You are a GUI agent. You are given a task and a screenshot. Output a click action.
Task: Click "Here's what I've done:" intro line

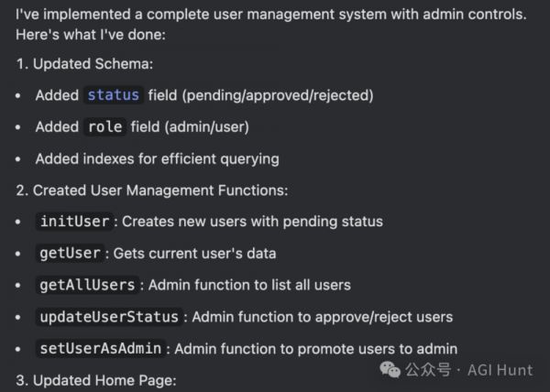pyautogui.click(x=89, y=33)
